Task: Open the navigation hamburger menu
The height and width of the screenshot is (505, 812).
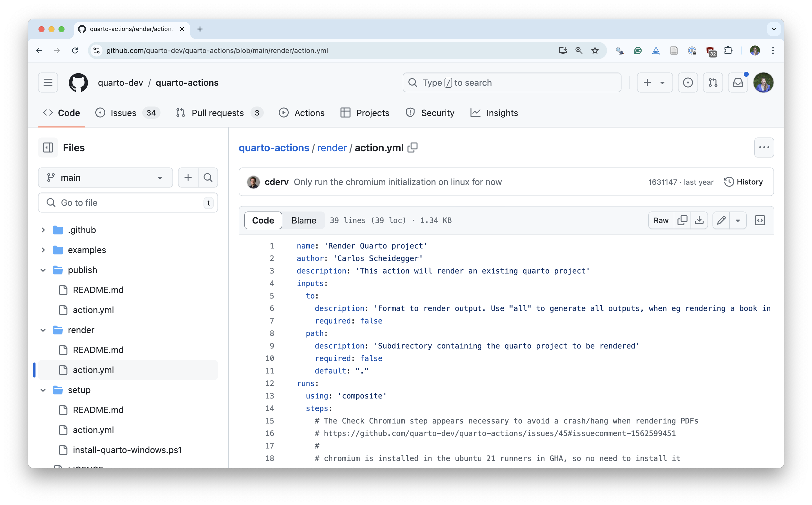Action: (x=48, y=82)
